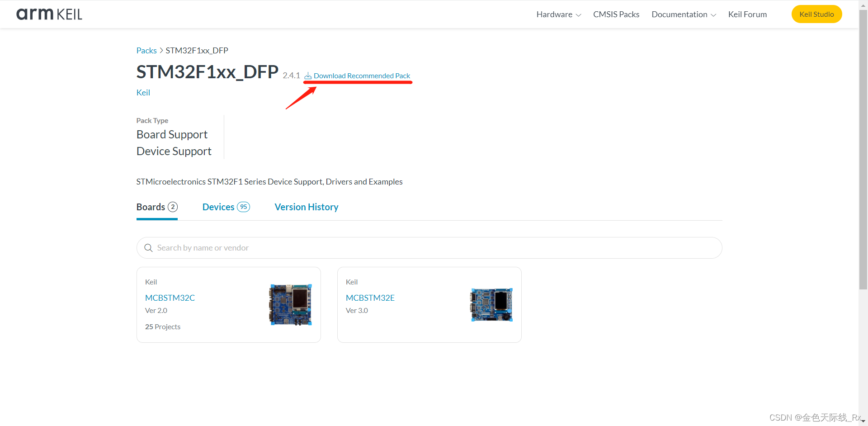
Task: Select the Boards tab
Action: pos(157,207)
